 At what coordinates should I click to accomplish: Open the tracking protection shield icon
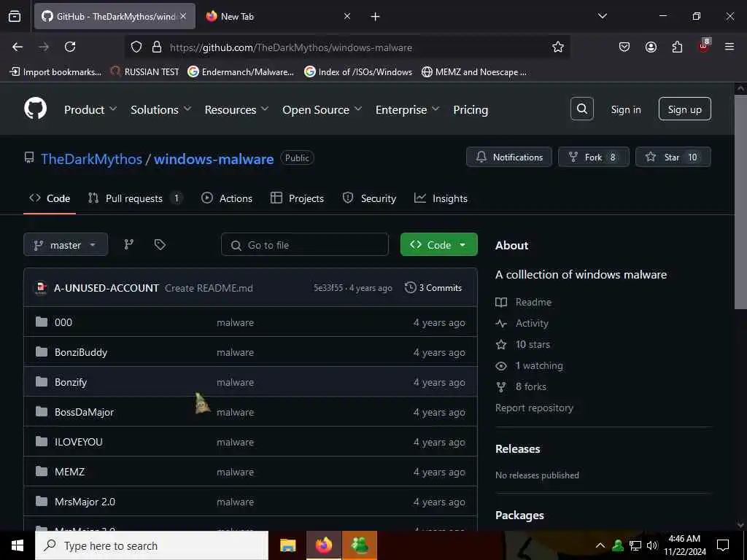coord(136,47)
